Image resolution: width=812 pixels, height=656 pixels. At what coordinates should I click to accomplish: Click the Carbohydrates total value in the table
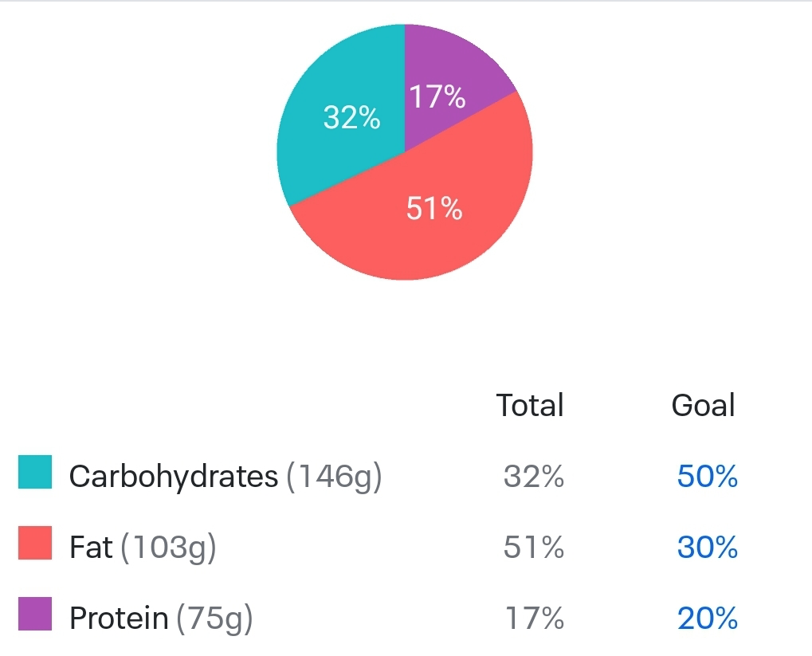[x=534, y=477]
